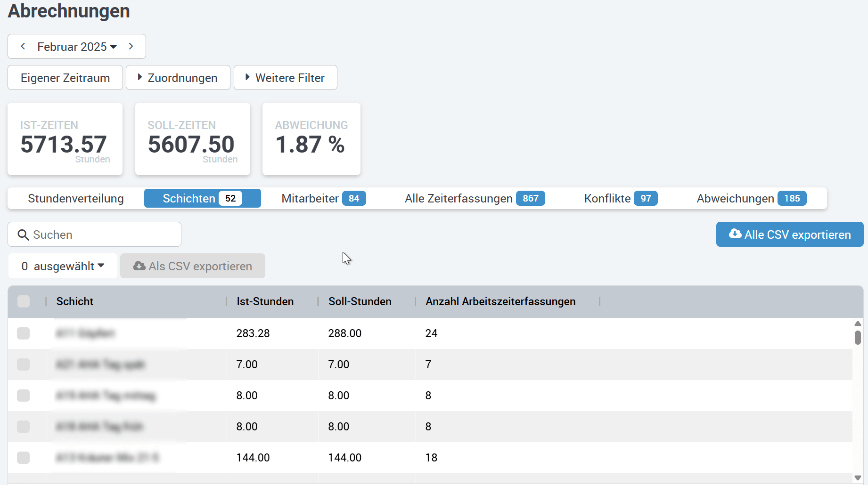Open the Konflikte tab
The height and width of the screenshot is (485, 868).
608,198
